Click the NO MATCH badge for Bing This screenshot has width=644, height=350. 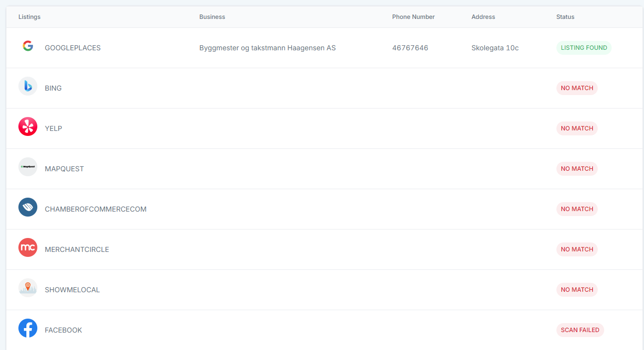click(577, 88)
